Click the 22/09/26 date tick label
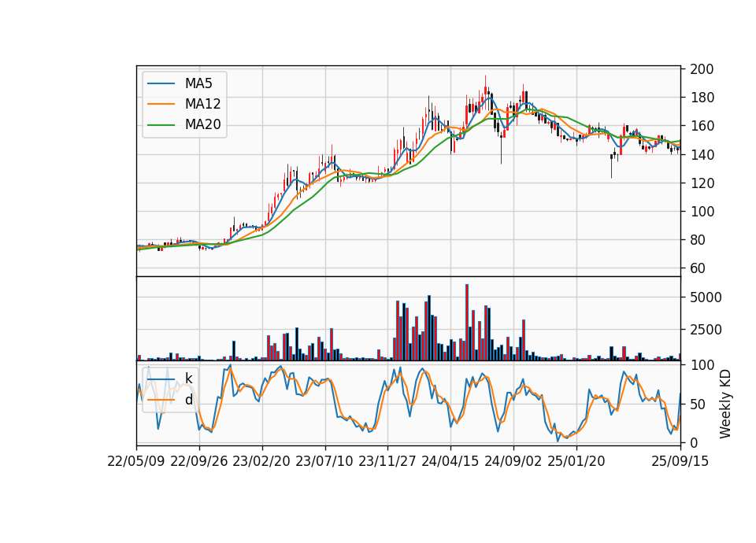The height and width of the screenshot is (543, 756). point(199,461)
